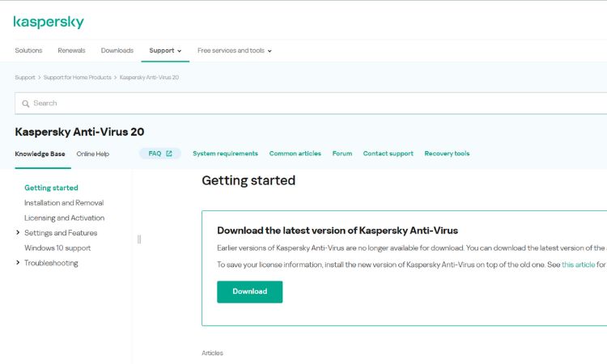Click the green Download button
The image size is (607, 364).
point(250,292)
